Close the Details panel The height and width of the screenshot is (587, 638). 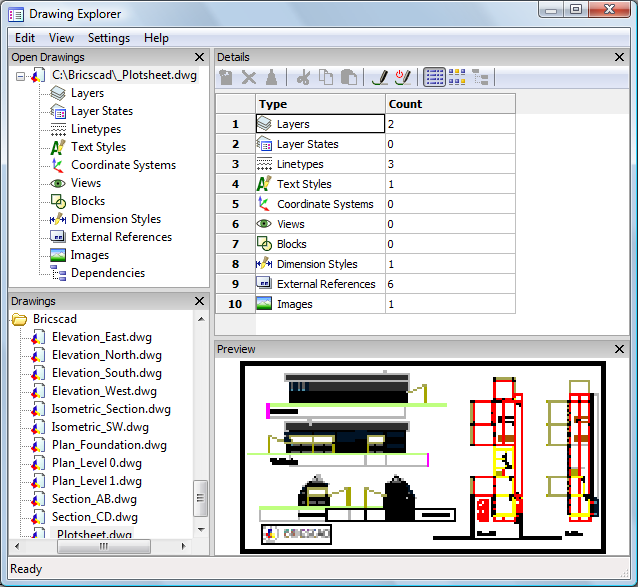[x=619, y=57]
